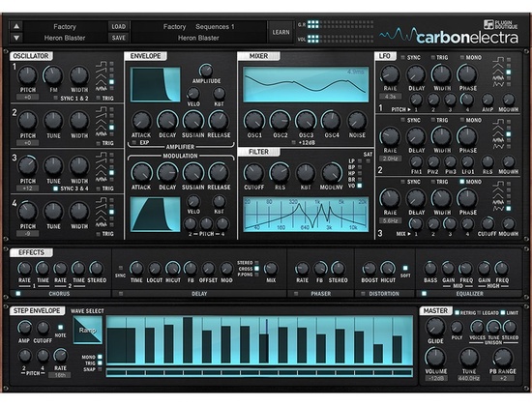Click the master VOLUME knob
The width and height of the screenshot is (532, 406).
pos(435,357)
